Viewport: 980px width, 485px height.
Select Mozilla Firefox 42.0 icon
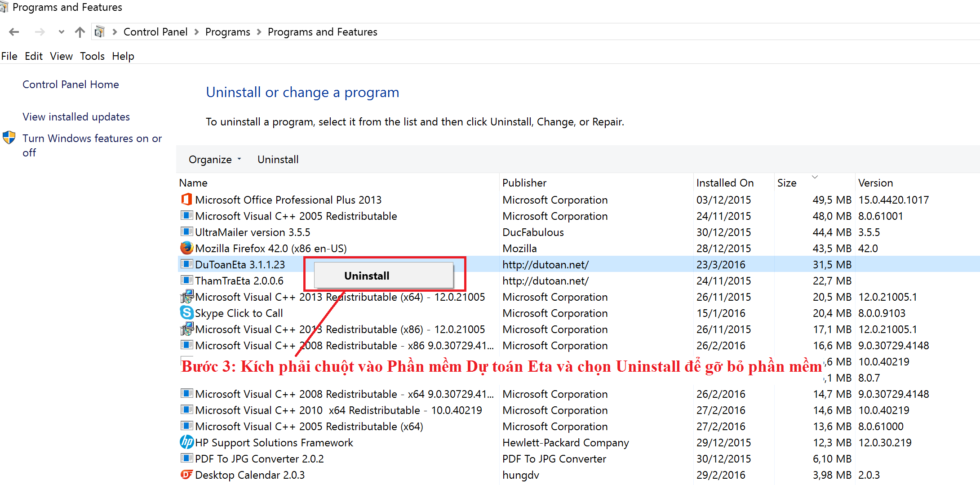point(186,248)
